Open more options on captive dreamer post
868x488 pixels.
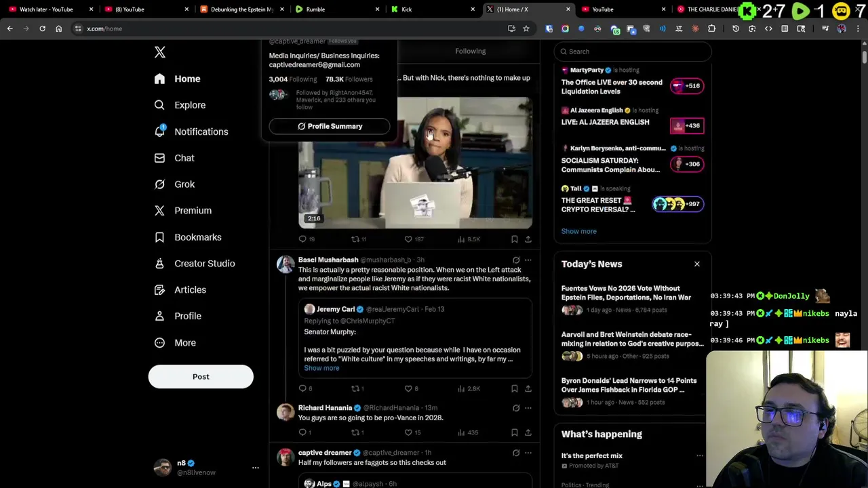click(528, 453)
